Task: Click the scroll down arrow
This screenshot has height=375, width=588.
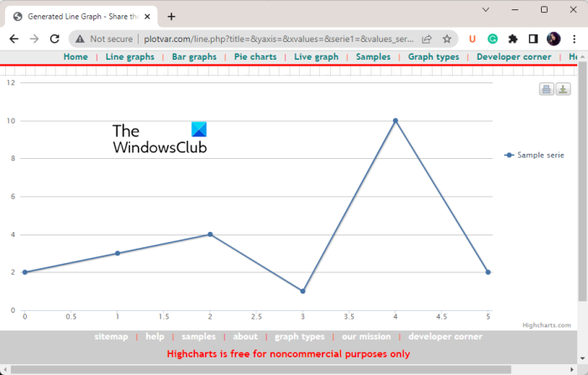Action: point(582,359)
